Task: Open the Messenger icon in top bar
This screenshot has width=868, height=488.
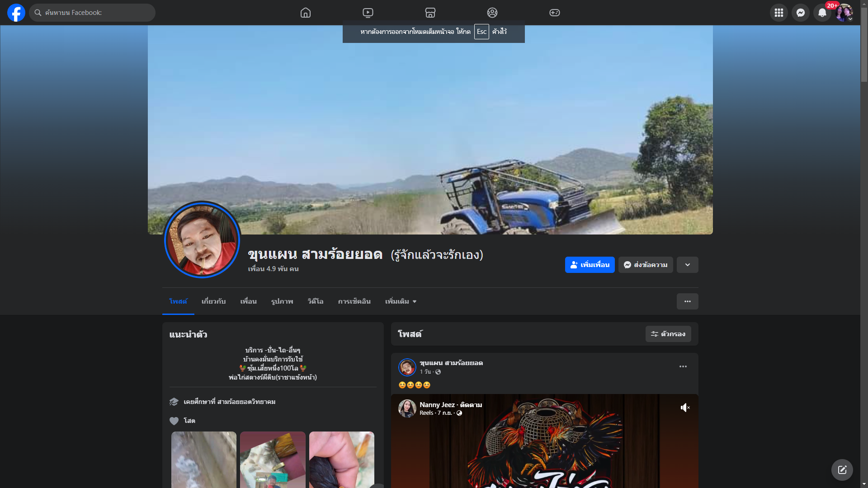Action: pos(801,13)
